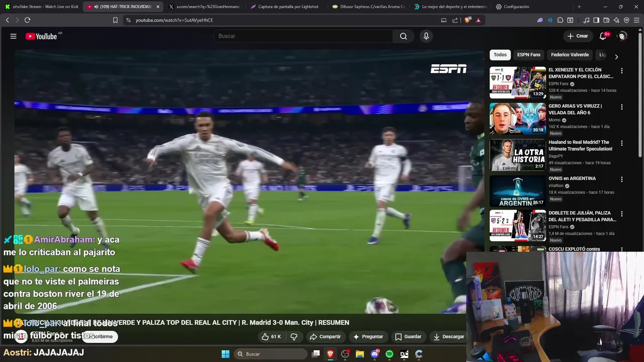
Task: Click the Crear button
Action: 578,36
